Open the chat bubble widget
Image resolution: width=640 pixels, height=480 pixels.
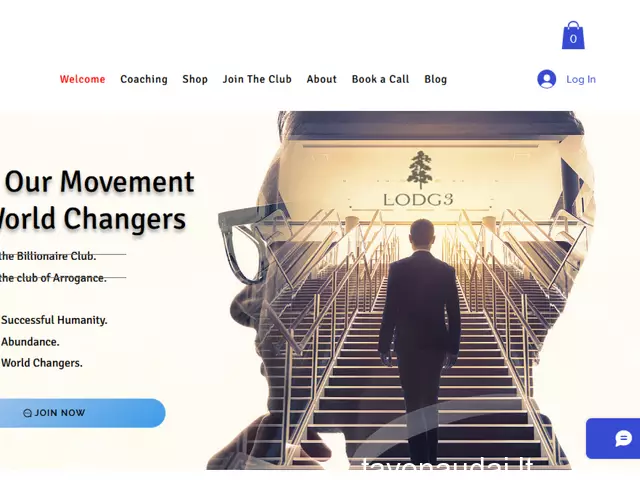(623, 438)
